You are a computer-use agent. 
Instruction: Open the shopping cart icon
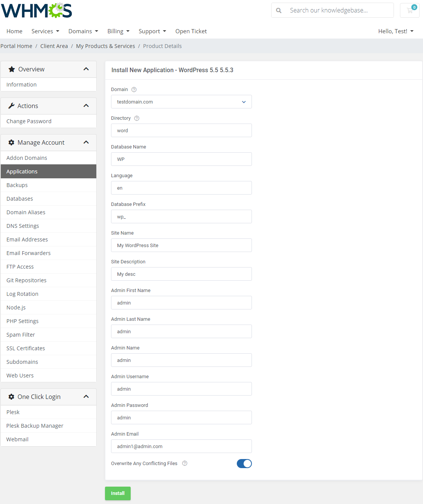coord(410,10)
